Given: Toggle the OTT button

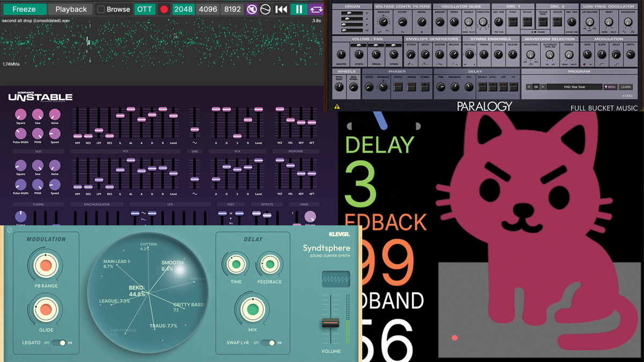Looking at the screenshot, I should [144, 9].
